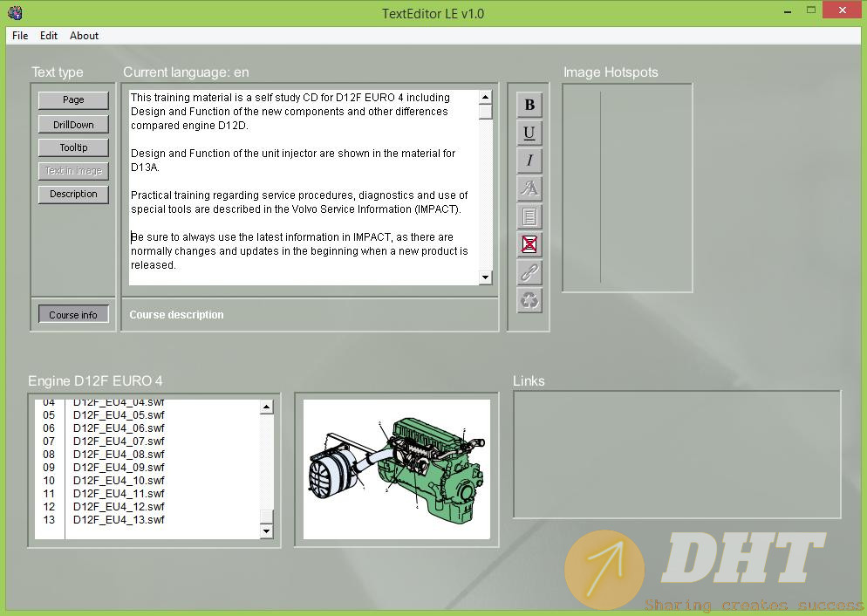Viewport: 867px width, 616px height.
Task: Maximize the TextEditor window
Action: (x=810, y=10)
